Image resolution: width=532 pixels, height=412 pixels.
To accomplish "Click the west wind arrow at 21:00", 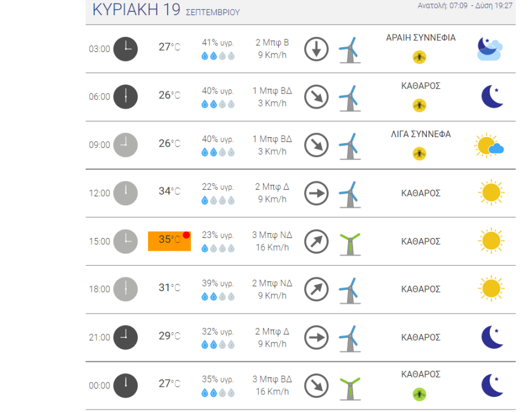I will (316, 337).
